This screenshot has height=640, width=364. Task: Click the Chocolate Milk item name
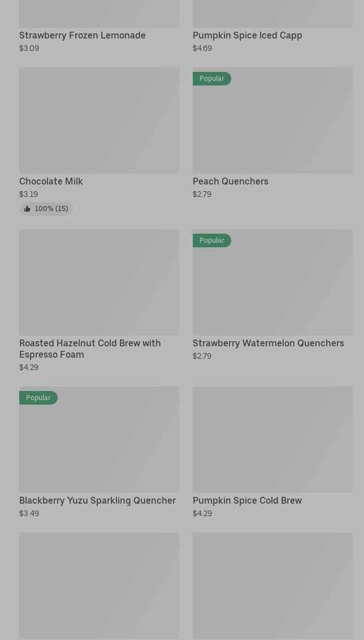tap(51, 181)
